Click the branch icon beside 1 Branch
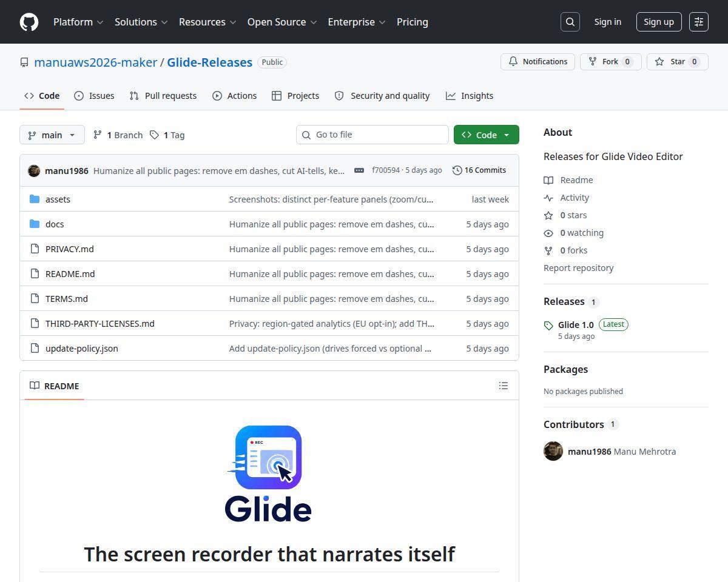 click(97, 135)
